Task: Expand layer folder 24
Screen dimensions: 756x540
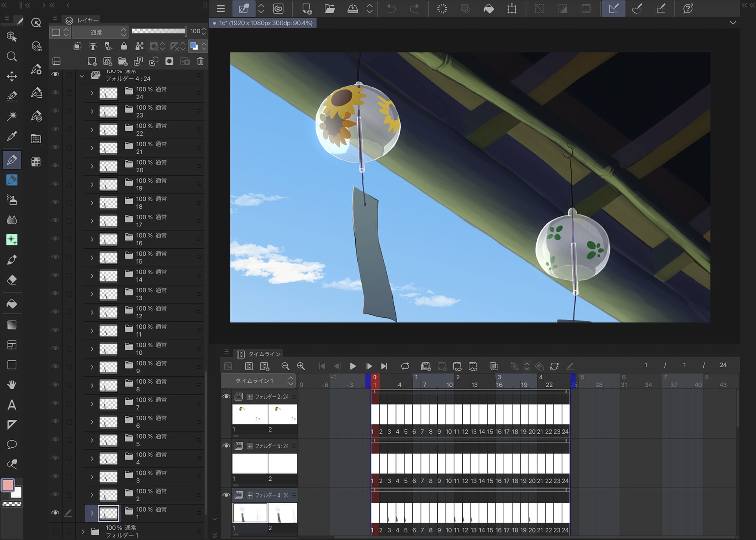Action: coord(92,93)
